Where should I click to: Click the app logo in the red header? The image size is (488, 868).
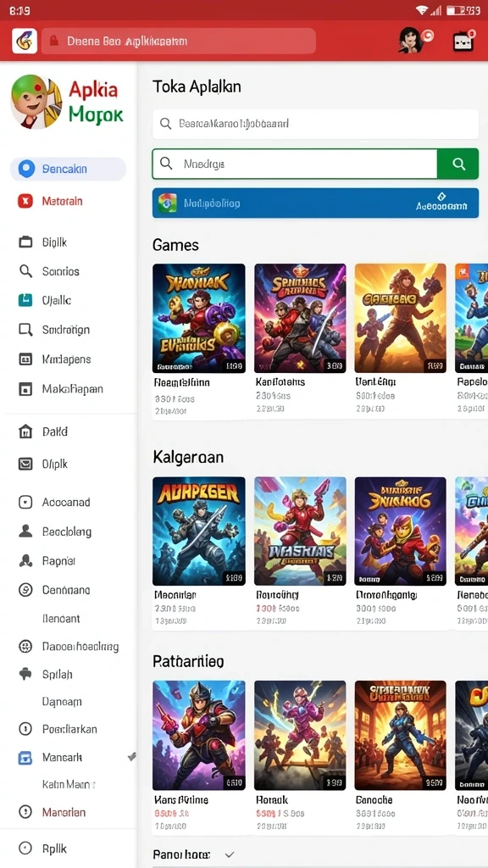click(x=25, y=41)
